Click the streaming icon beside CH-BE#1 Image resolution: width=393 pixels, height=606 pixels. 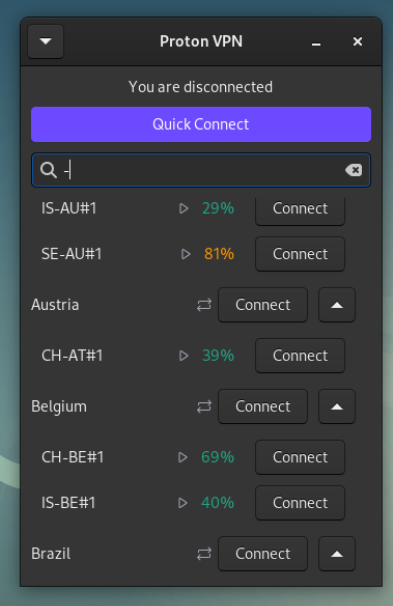pyautogui.click(x=183, y=458)
